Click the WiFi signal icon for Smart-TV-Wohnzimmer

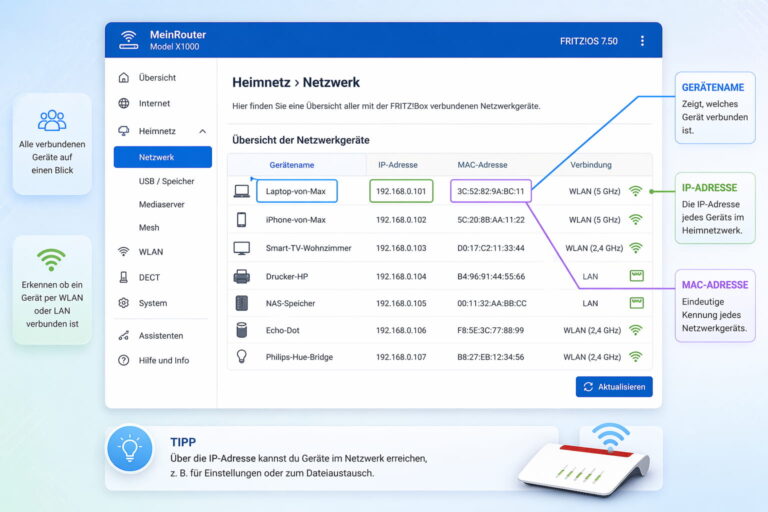[636, 248]
